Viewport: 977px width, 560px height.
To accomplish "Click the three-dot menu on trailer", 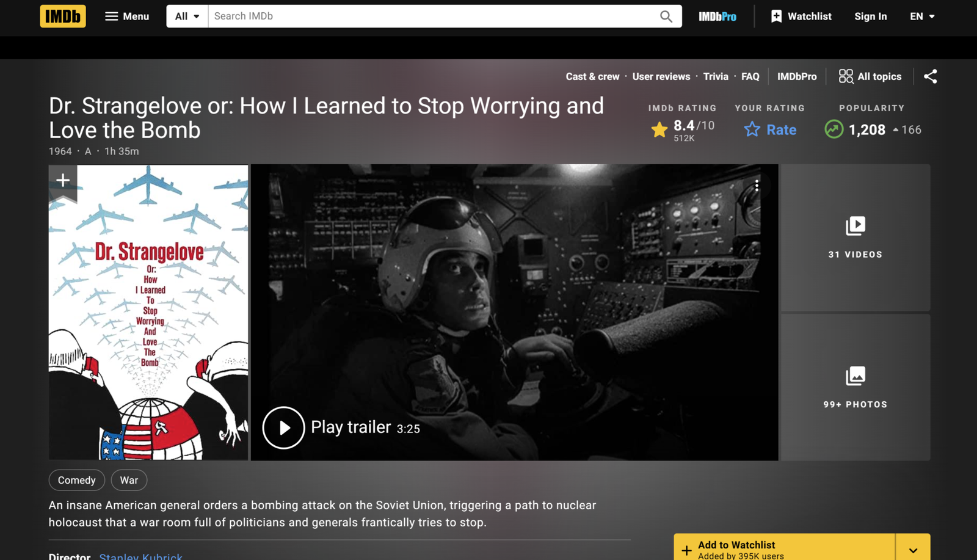I will click(x=757, y=186).
